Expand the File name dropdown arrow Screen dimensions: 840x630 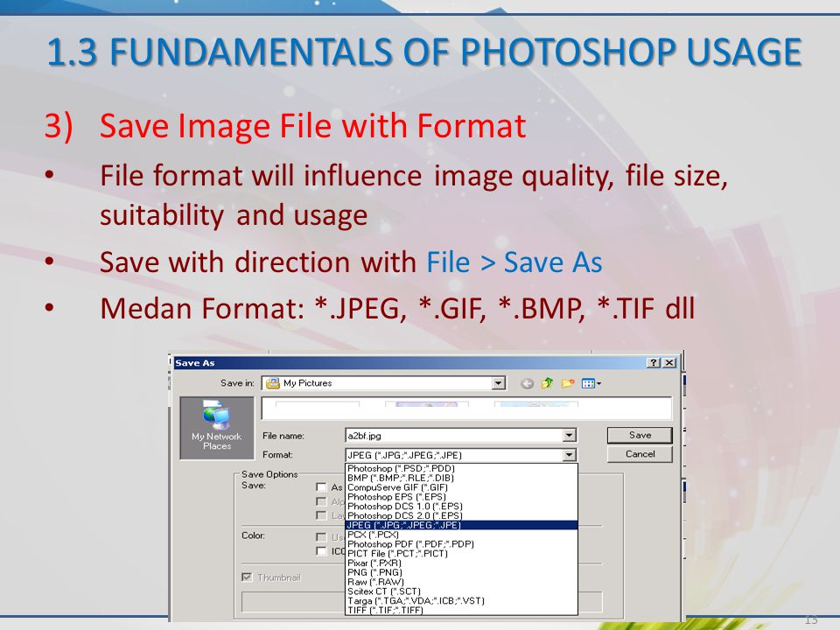tap(570, 436)
